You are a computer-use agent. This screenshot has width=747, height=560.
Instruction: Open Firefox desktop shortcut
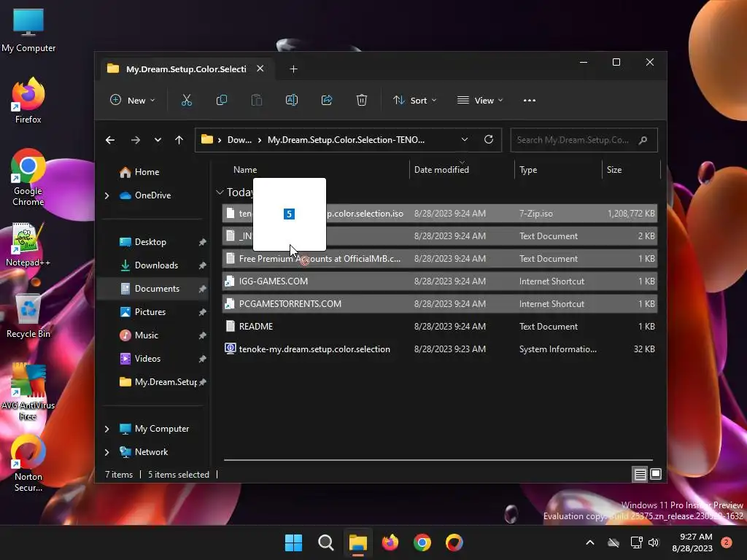pyautogui.click(x=28, y=101)
